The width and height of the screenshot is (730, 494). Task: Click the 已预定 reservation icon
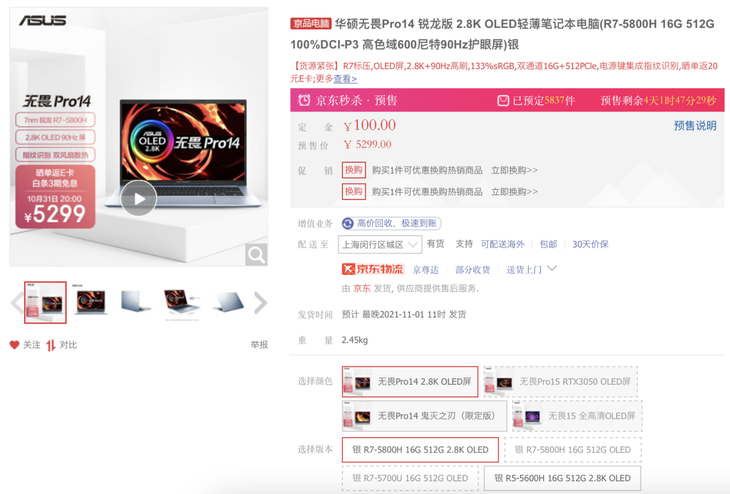point(503,101)
